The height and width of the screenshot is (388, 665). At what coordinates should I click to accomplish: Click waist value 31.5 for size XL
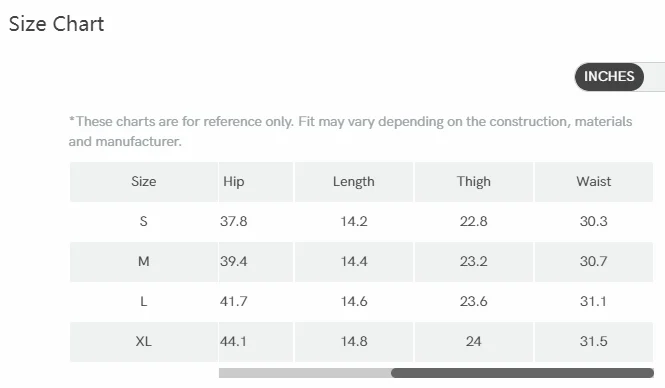[x=594, y=341]
